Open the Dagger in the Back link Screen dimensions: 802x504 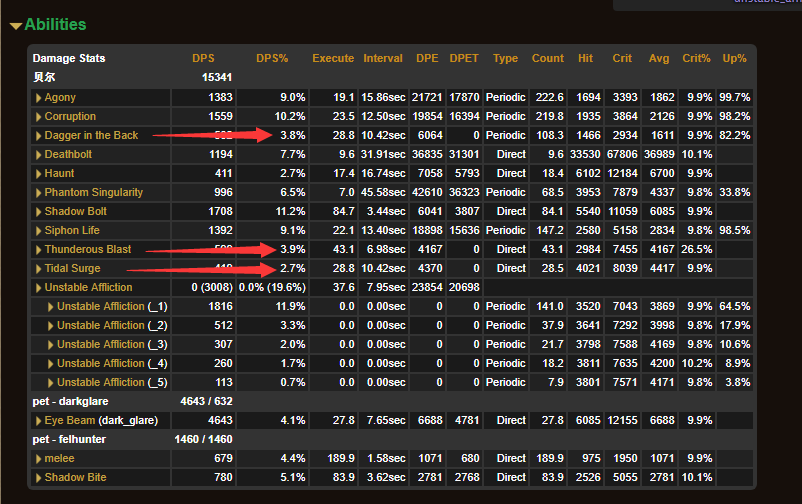point(91,136)
